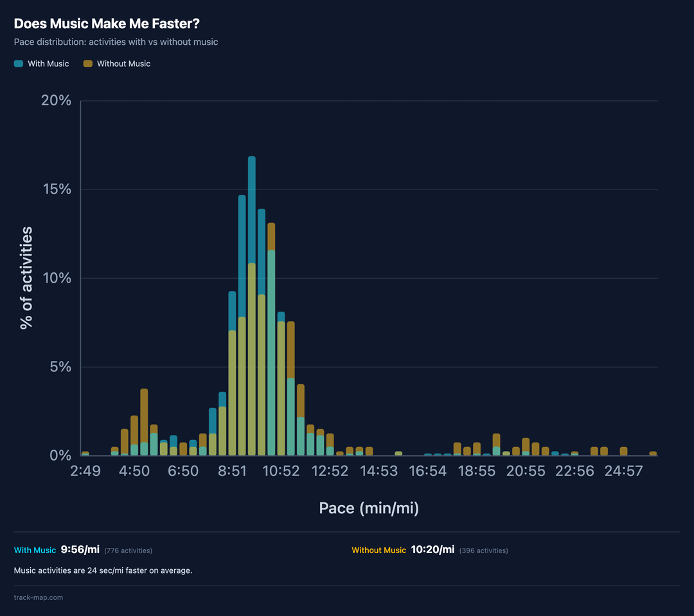
Task: Click the 9:56/mi With Music average
Action: [x=80, y=550]
